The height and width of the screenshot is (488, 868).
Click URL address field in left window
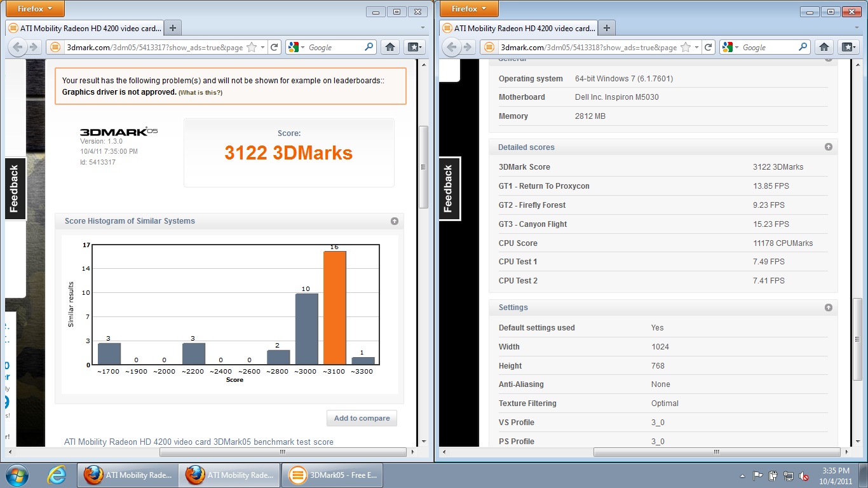point(155,47)
